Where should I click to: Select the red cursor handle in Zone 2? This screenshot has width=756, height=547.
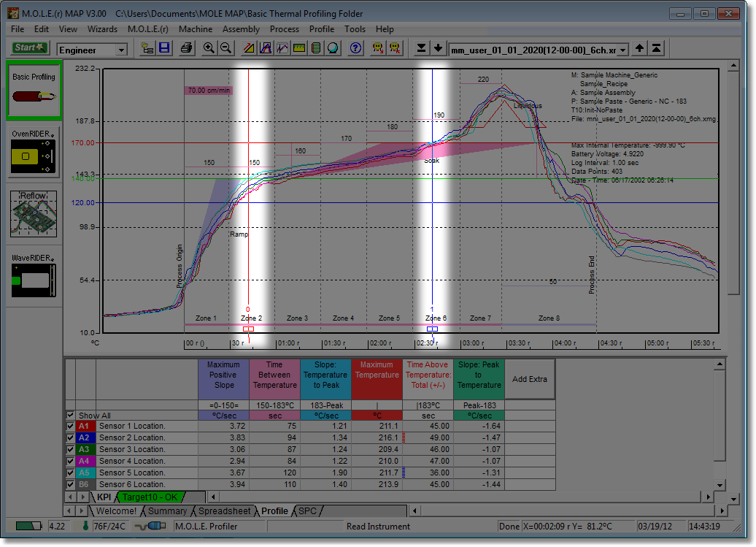pos(248,329)
